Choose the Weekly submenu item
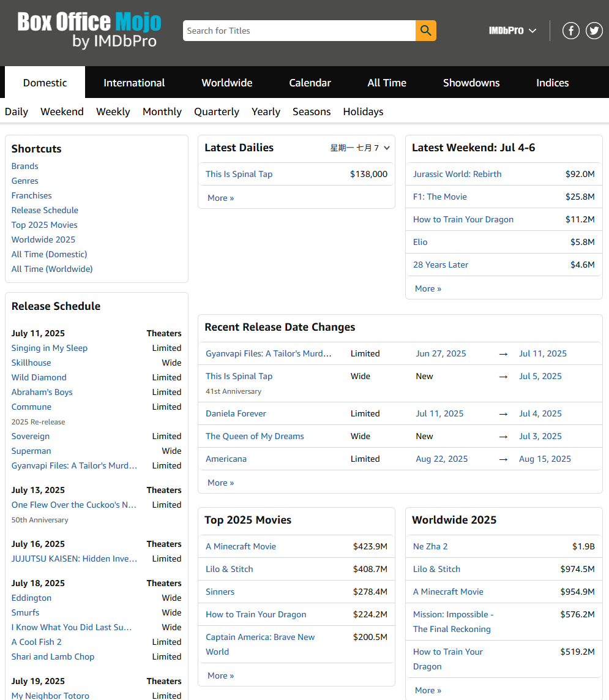This screenshot has width=609, height=700. 113,111
